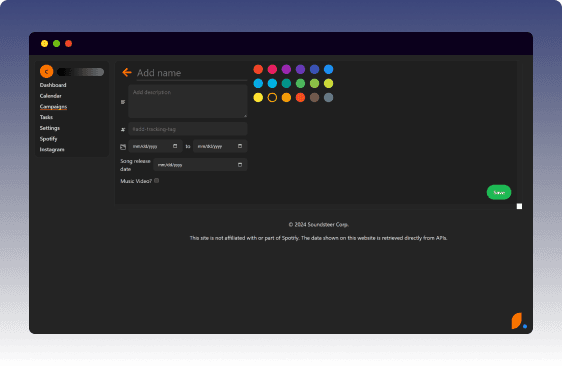Open start date calendar picker icon
Image resolution: width=562 pixels, height=366 pixels.
pos(175,146)
